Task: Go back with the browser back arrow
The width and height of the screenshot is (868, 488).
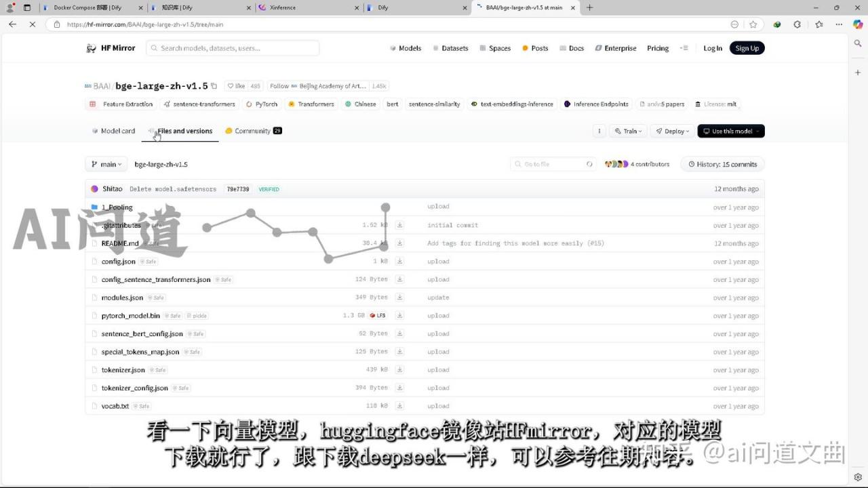Action: [12, 24]
